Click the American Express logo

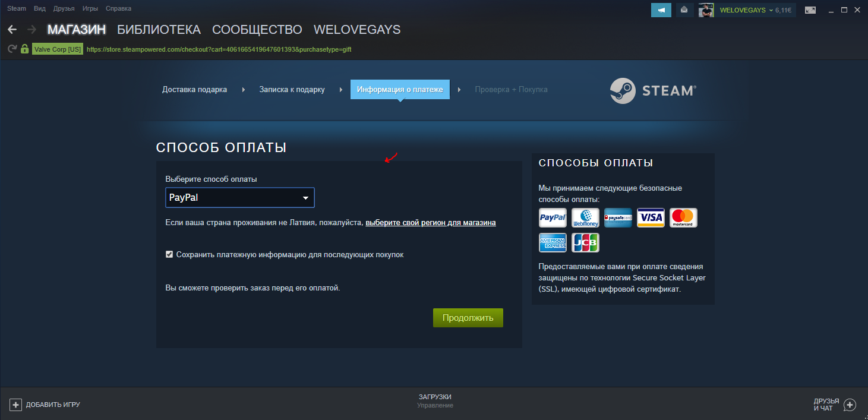click(553, 242)
